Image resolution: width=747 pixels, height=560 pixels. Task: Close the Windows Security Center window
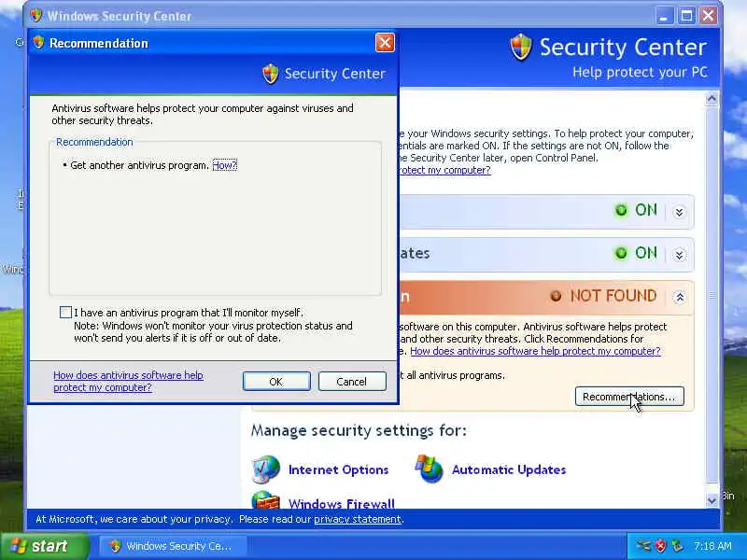coord(709,16)
